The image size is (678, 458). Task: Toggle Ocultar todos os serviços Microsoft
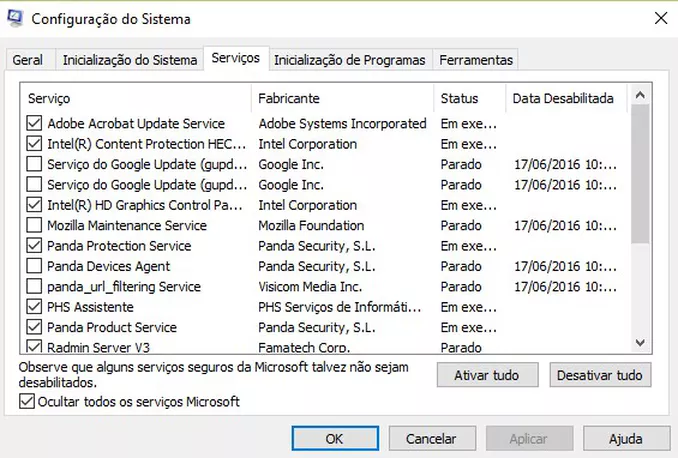tap(27, 401)
